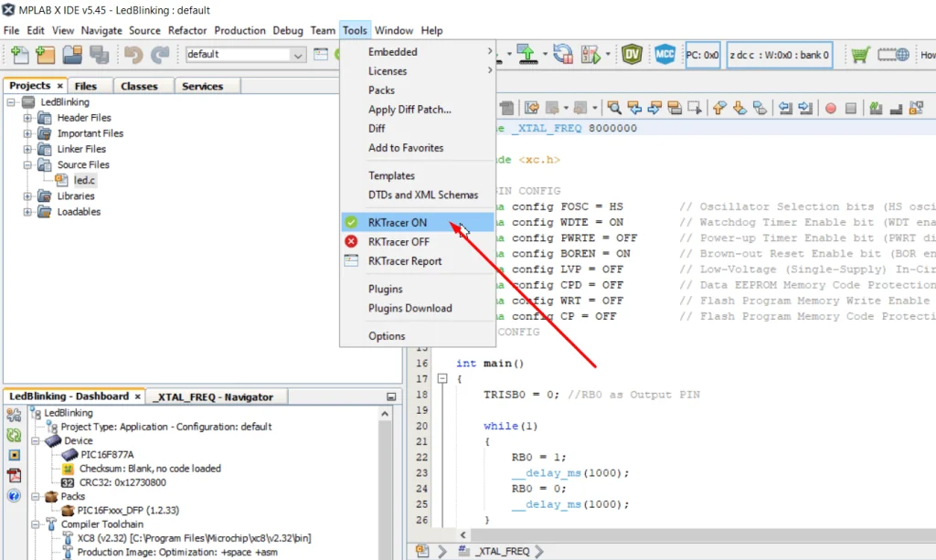Click the Shift Line Right icon

point(805,108)
